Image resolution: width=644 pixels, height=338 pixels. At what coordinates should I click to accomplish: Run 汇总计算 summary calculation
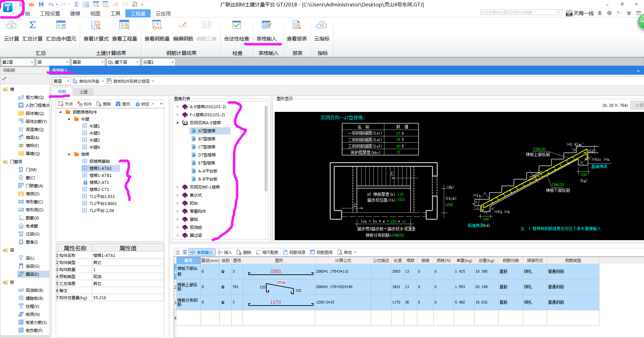[33, 31]
